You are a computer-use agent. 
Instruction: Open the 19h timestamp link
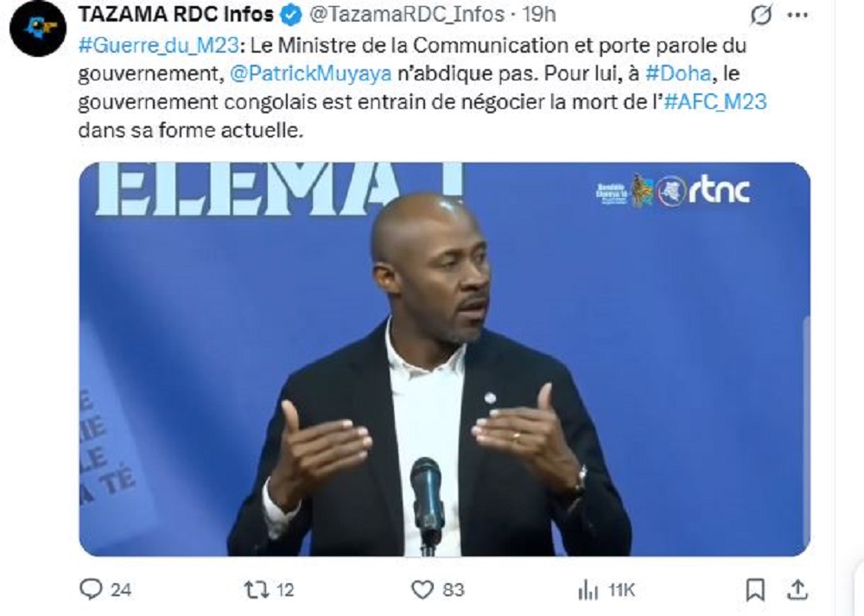[539, 15]
